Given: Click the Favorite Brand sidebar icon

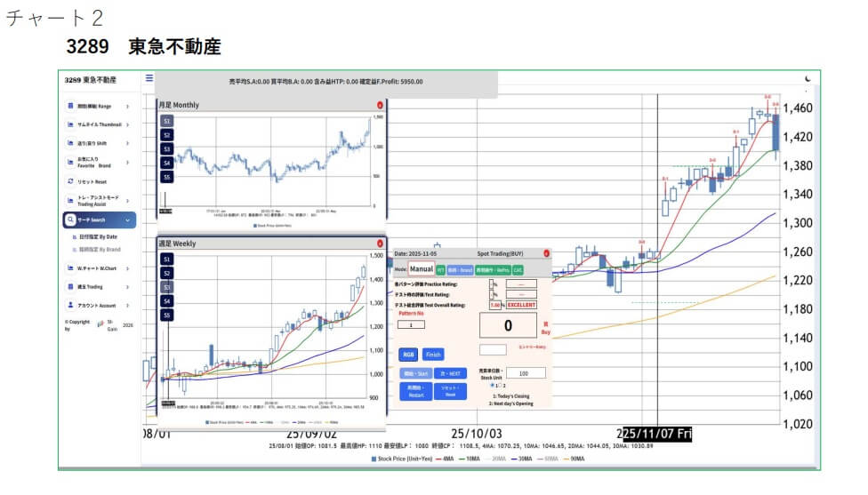Looking at the screenshot, I should click(x=70, y=162).
